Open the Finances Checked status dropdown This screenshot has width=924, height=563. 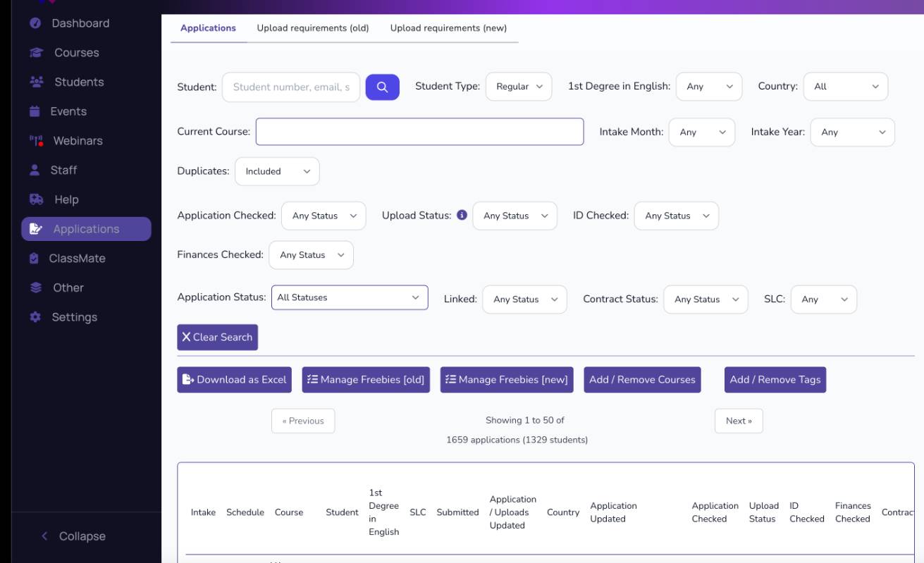pos(311,255)
